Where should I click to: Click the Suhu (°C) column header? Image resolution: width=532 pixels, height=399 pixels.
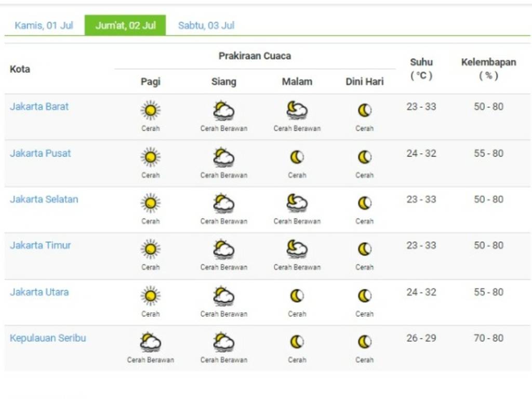[x=421, y=69]
